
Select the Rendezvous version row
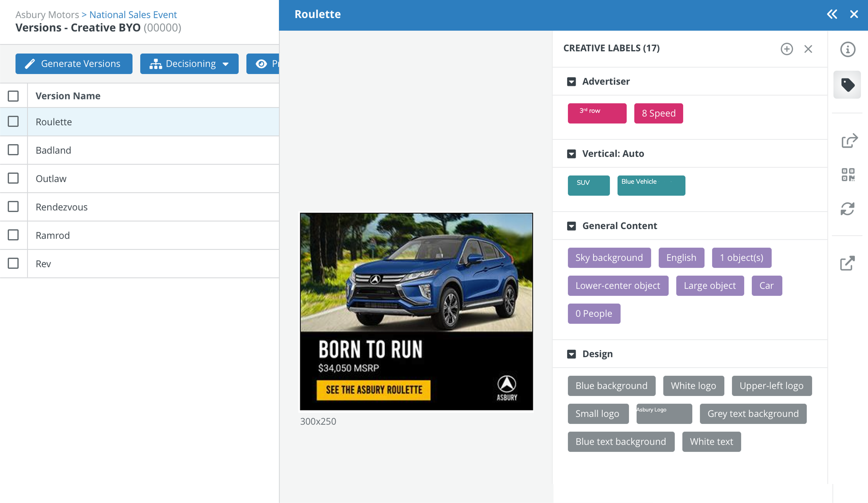139,207
